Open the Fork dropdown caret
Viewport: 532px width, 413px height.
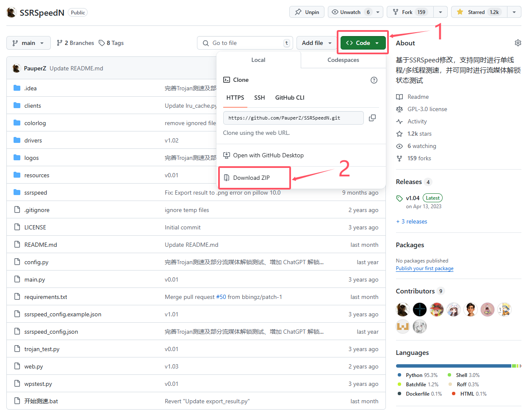click(441, 12)
